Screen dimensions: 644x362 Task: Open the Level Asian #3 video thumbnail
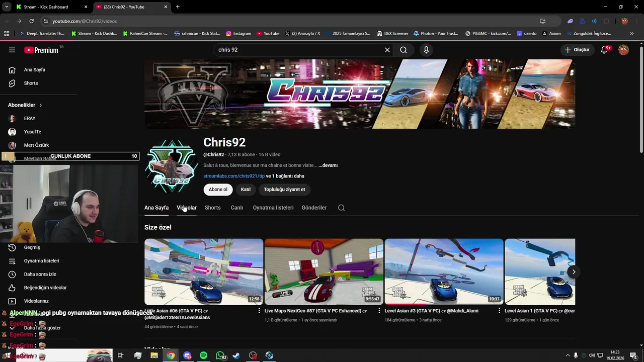[444, 271]
